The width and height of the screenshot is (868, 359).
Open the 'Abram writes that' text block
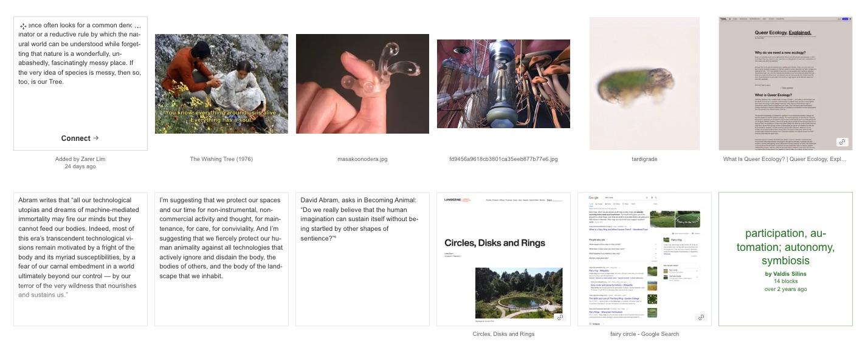[80, 259]
